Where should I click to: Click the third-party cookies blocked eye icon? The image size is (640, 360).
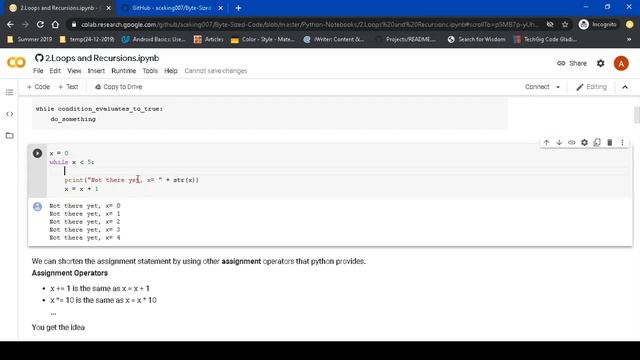pos(550,24)
